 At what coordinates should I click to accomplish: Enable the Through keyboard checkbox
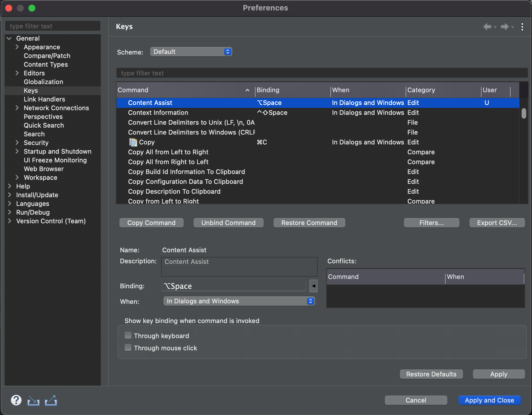pos(128,336)
